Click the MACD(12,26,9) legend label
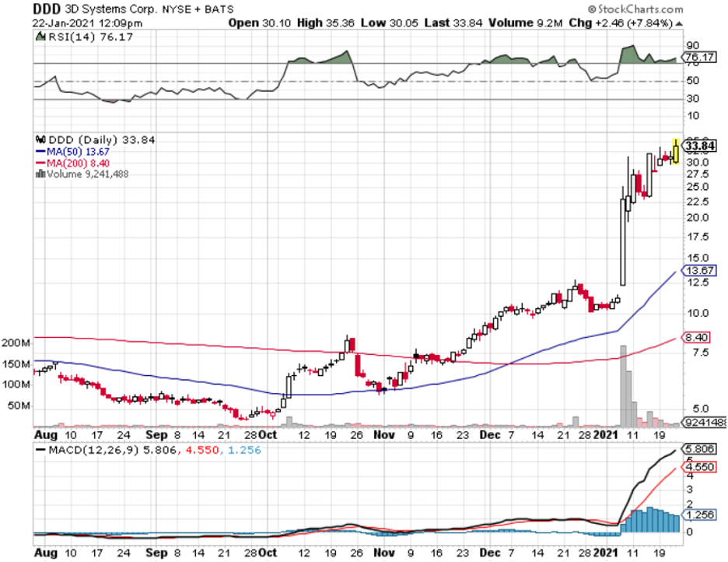 93,450
